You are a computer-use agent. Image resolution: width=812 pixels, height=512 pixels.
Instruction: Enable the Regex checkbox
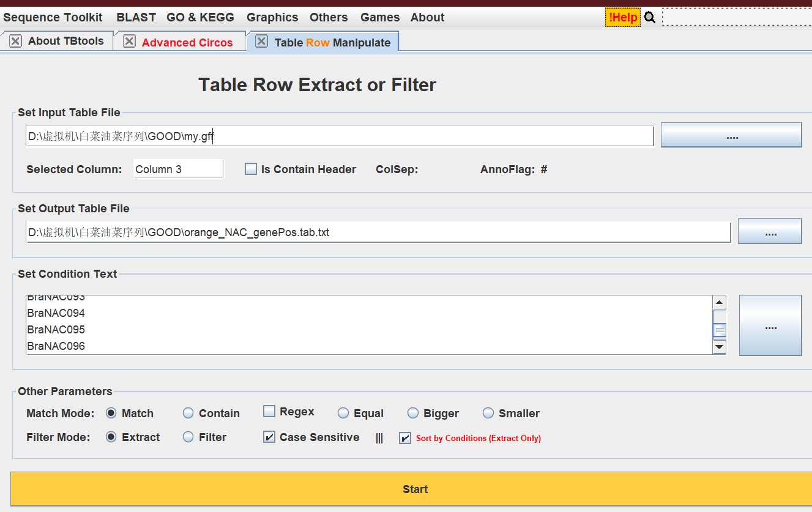[269, 411]
